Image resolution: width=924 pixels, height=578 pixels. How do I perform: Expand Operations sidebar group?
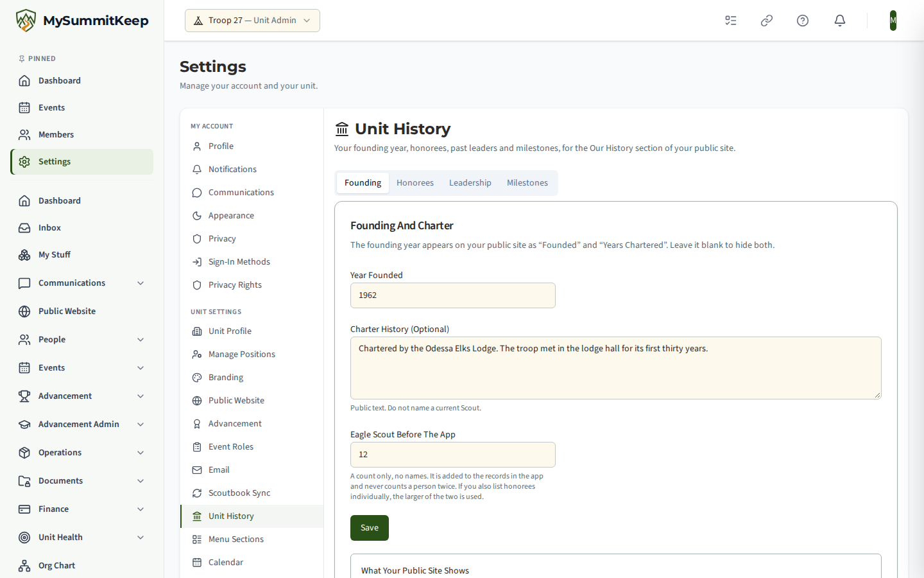point(82,453)
